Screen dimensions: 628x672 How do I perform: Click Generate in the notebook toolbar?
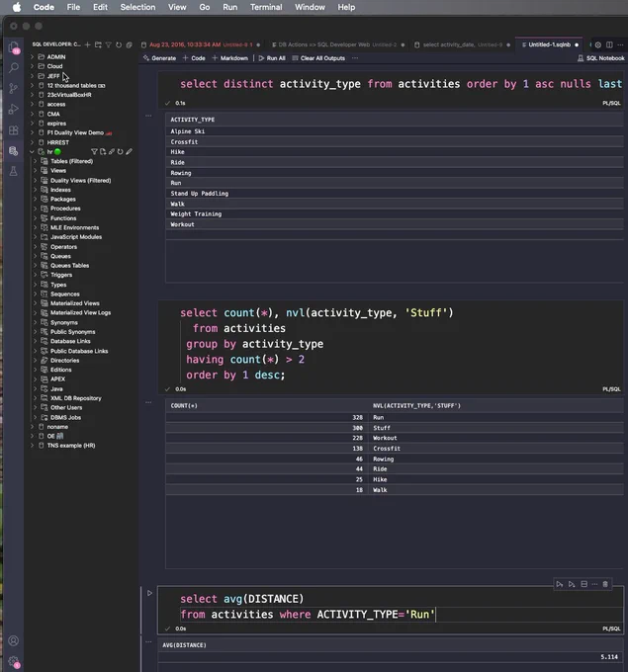pos(159,58)
